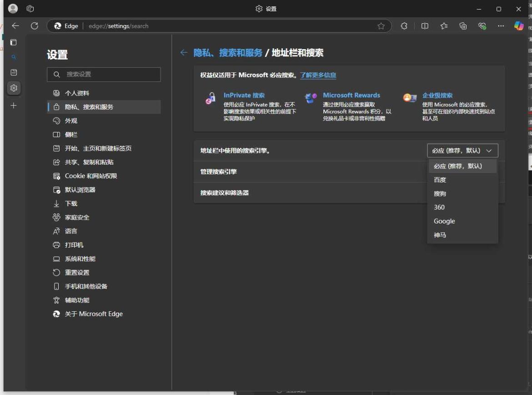
Task: Select 必应 (推荐, 默认) option in list
Action: click(462, 166)
